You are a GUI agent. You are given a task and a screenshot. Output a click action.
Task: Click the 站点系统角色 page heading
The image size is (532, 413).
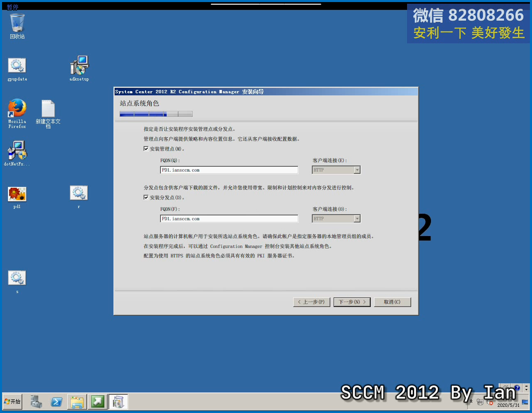(x=139, y=103)
